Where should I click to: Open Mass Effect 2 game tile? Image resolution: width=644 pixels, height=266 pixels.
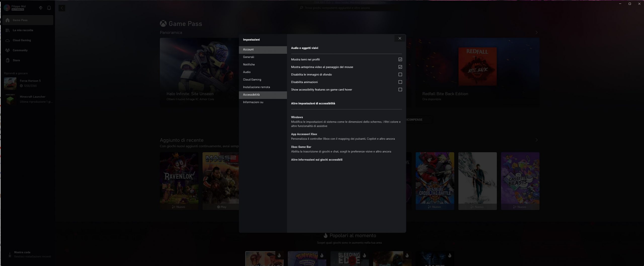221,181
